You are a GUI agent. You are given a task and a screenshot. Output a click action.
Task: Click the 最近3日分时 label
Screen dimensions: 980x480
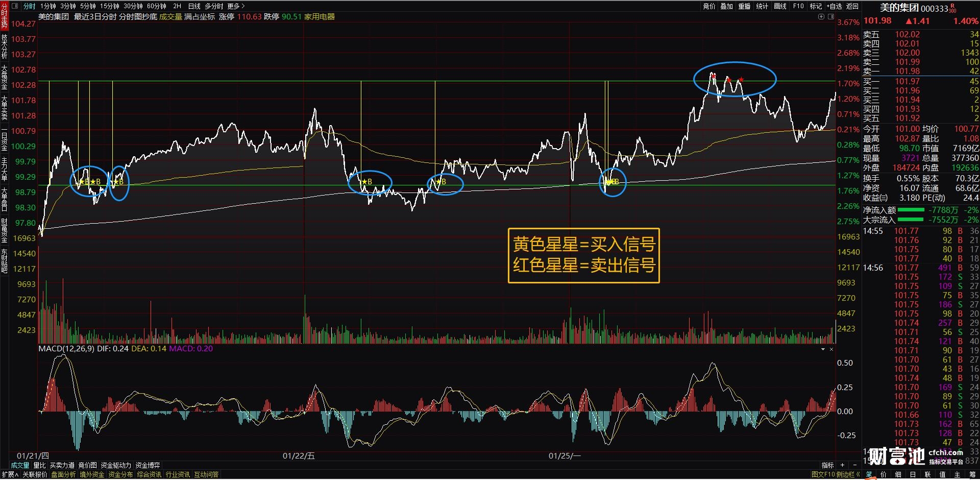(95, 17)
